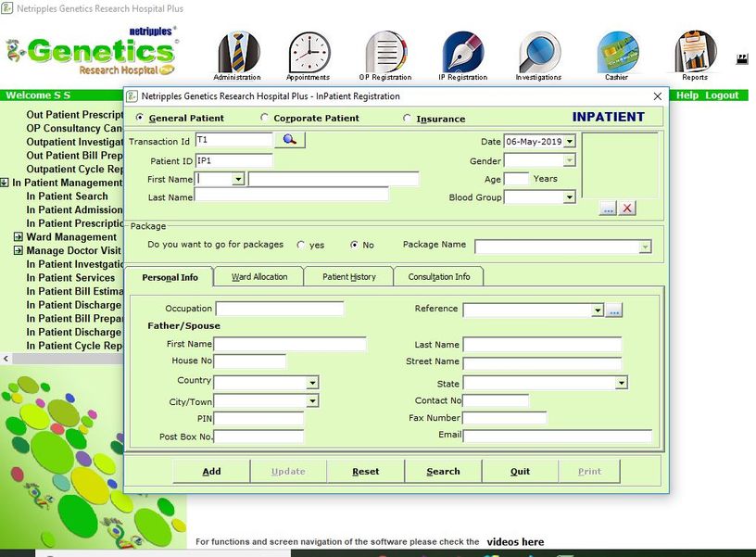Screen dimensions: 756x557
Task: Open the First Name title dropdown
Action: 238,180
